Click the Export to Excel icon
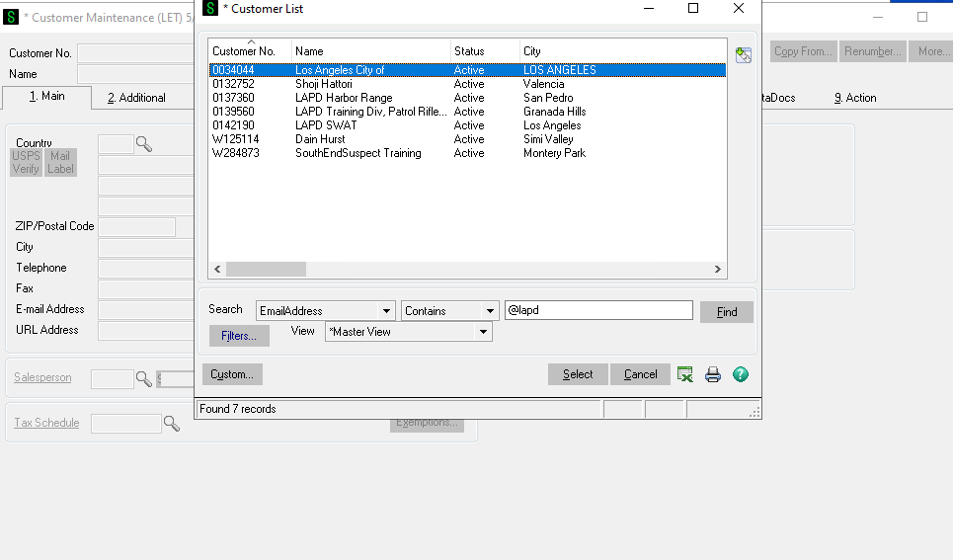Viewport: 953px width, 560px height. tap(685, 374)
